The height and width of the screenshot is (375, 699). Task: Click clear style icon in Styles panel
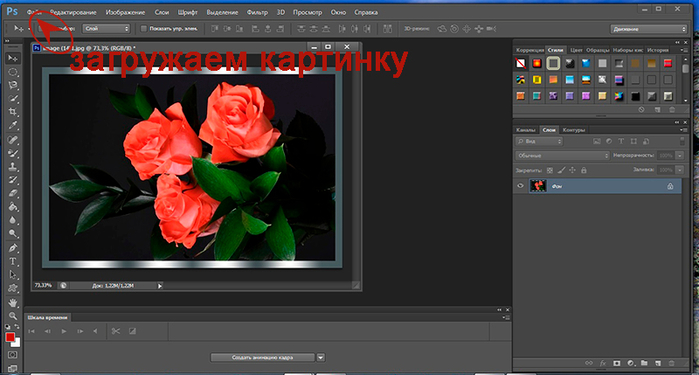[641, 110]
